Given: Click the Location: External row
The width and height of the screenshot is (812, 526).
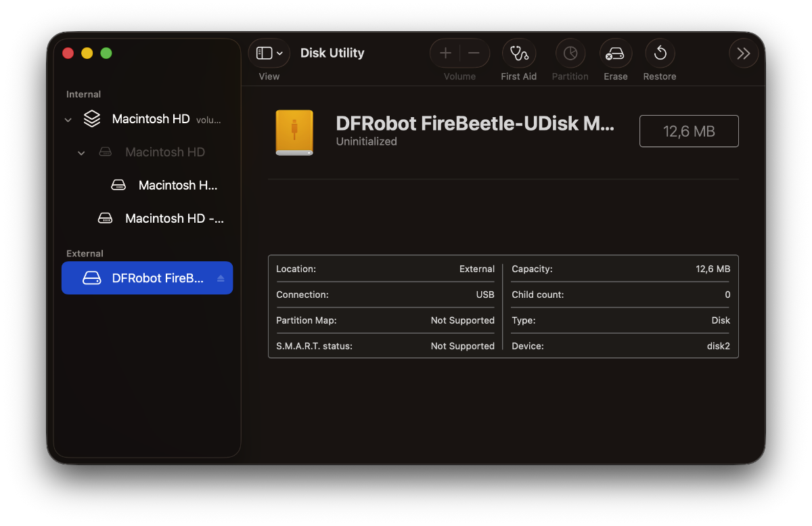Looking at the screenshot, I should [x=385, y=269].
